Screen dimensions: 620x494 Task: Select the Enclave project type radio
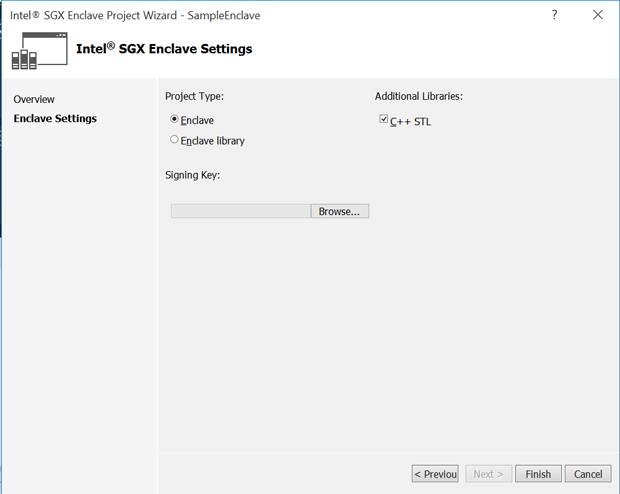(175, 120)
